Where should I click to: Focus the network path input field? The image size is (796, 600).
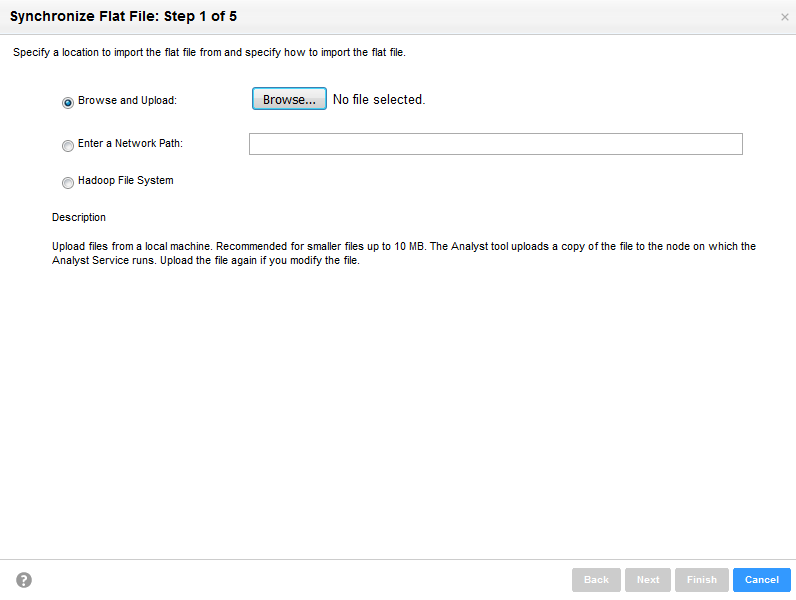coord(495,144)
